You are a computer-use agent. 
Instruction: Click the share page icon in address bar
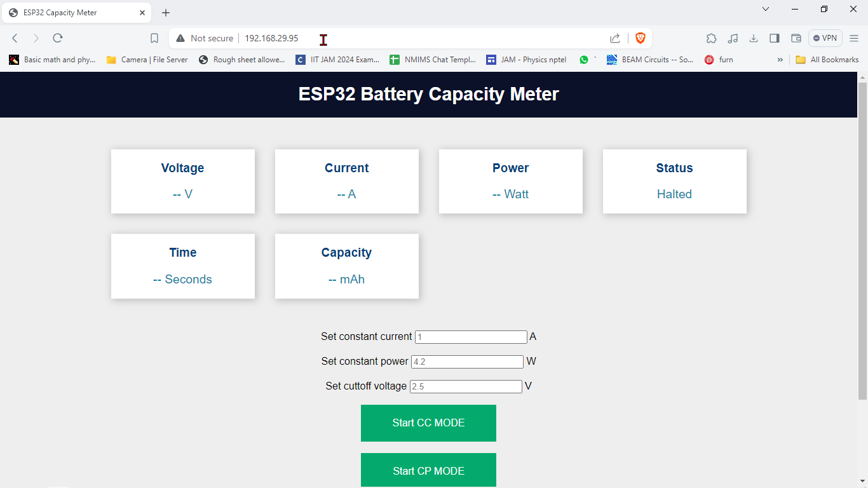(x=615, y=38)
